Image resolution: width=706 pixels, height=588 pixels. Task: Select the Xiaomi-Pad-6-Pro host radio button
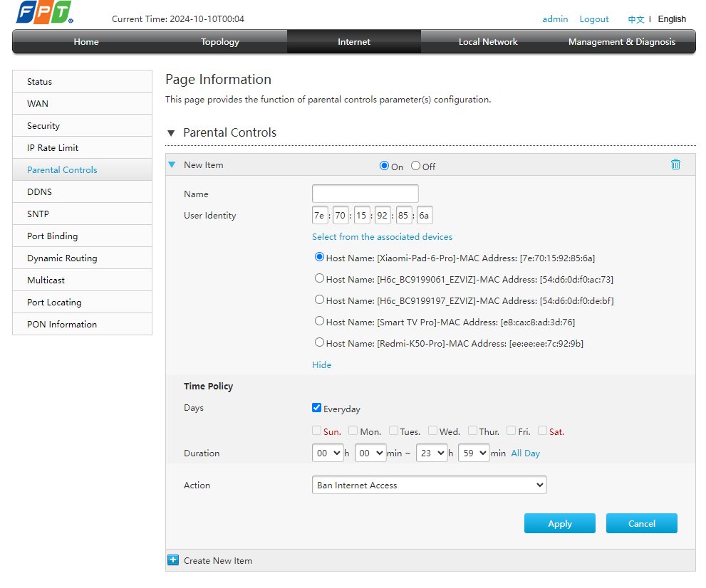pos(319,257)
